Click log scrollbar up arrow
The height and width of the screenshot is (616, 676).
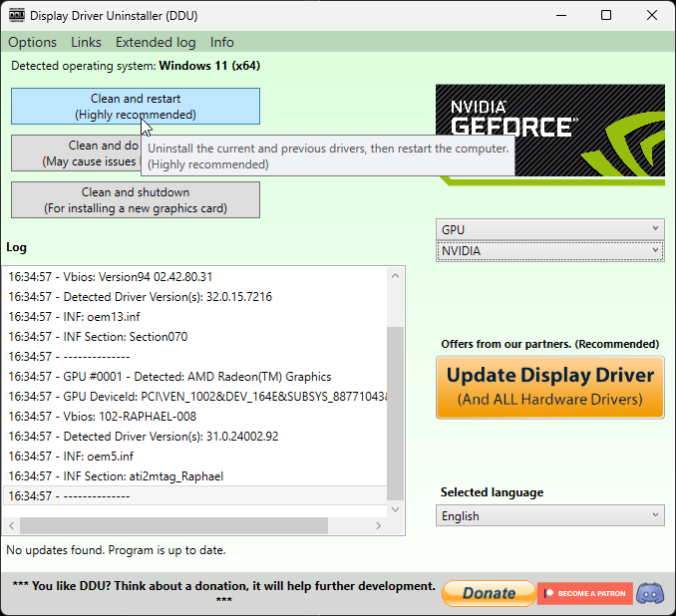pyautogui.click(x=396, y=276)
